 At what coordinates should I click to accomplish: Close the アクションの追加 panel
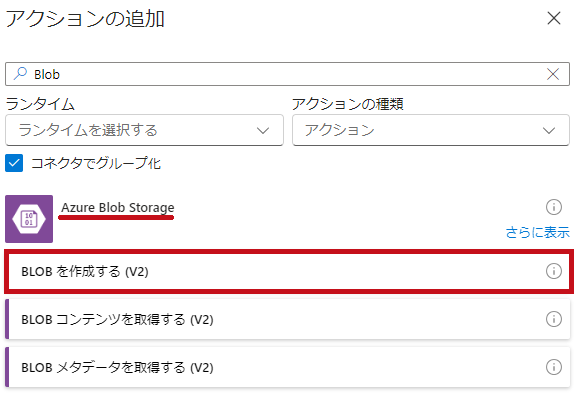click(x=554, y=18)
